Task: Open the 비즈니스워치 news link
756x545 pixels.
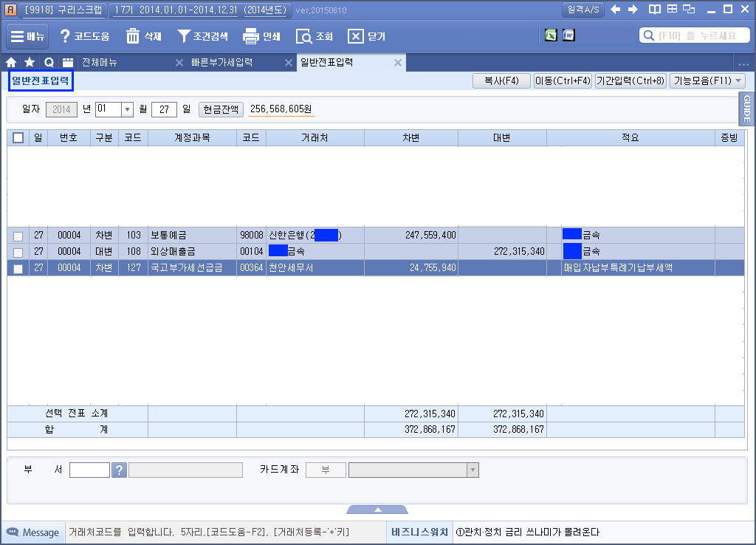Action: (419, 532)
